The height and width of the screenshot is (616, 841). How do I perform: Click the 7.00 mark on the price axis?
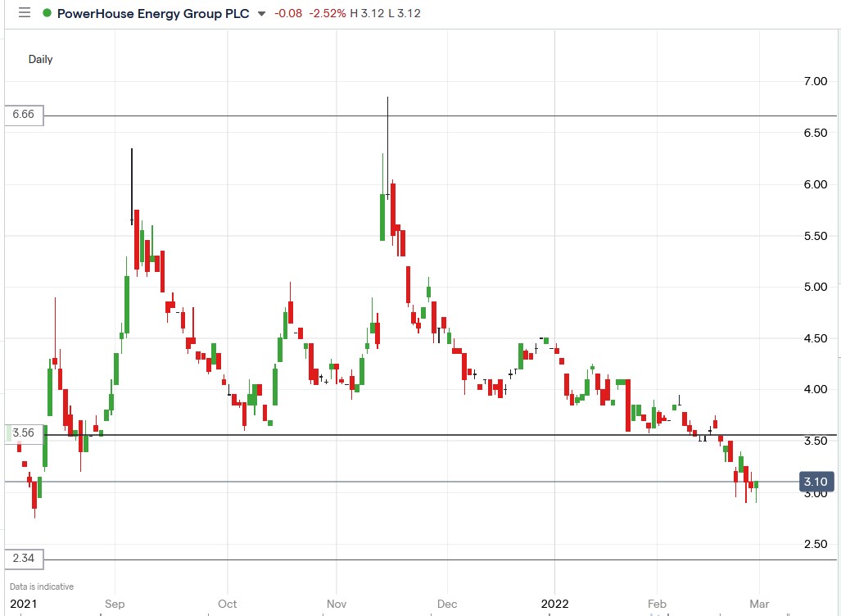pos(816,81)
